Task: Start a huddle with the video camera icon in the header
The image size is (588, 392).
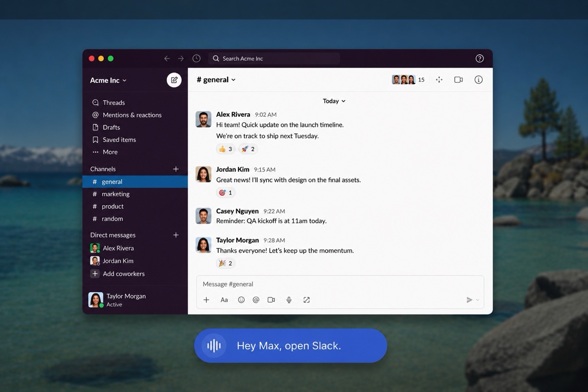Action: (458, 80)
